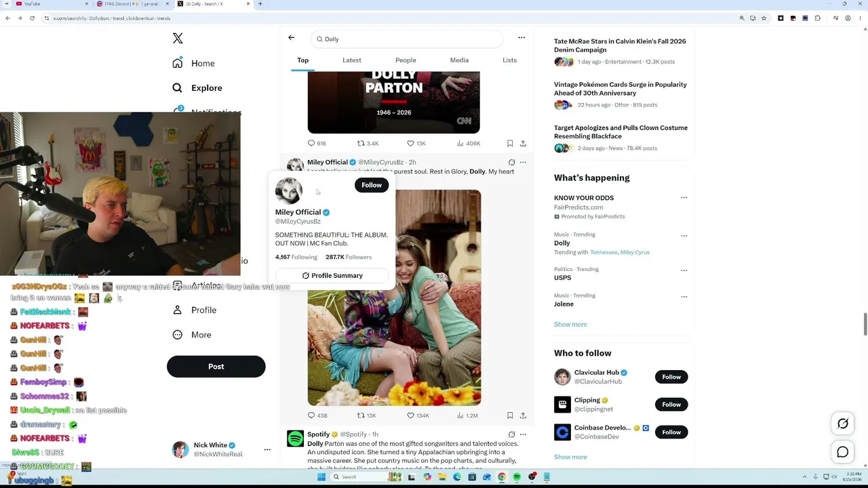Screen dimensions: 868x488
Task: Open the X logo home link
Action: pos(178,39)
